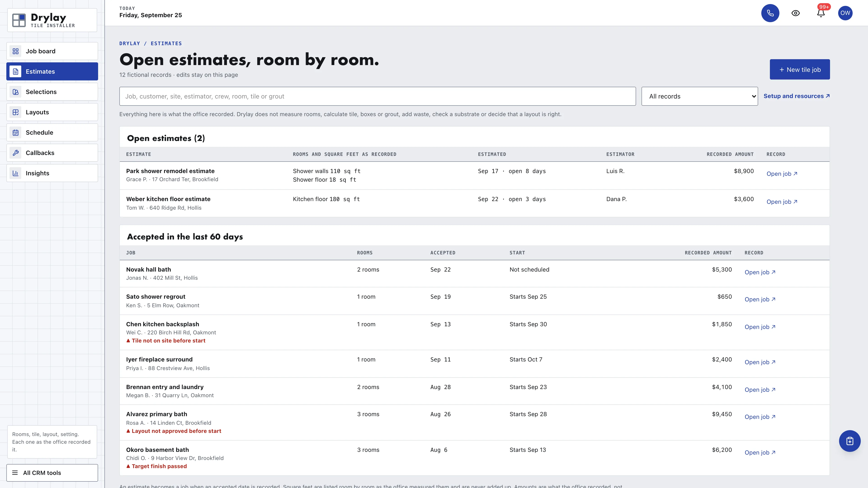Open job for Brennan entry and laundry
The height and width of the screenshot is (488, 868).
pos(760,390)
